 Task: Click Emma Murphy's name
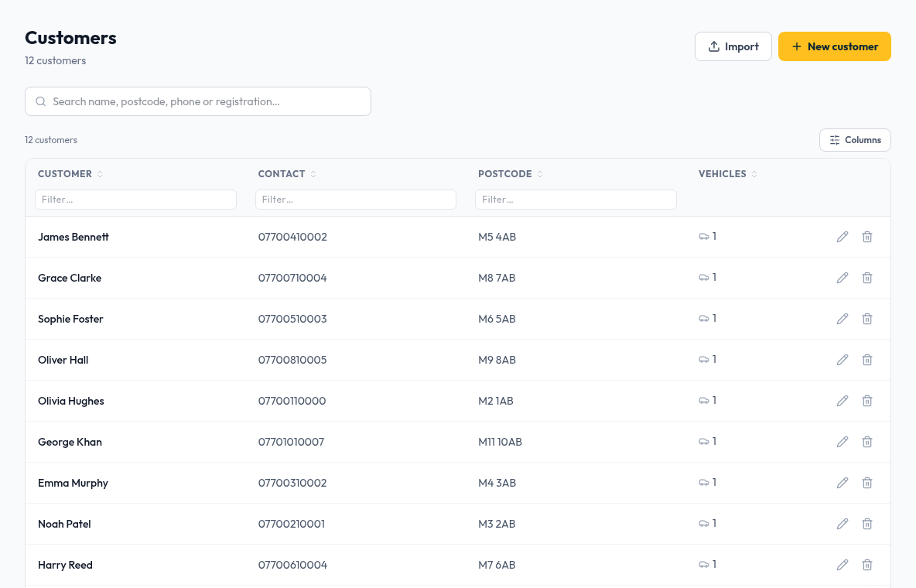pyautogui.click(x=73, y=483)
